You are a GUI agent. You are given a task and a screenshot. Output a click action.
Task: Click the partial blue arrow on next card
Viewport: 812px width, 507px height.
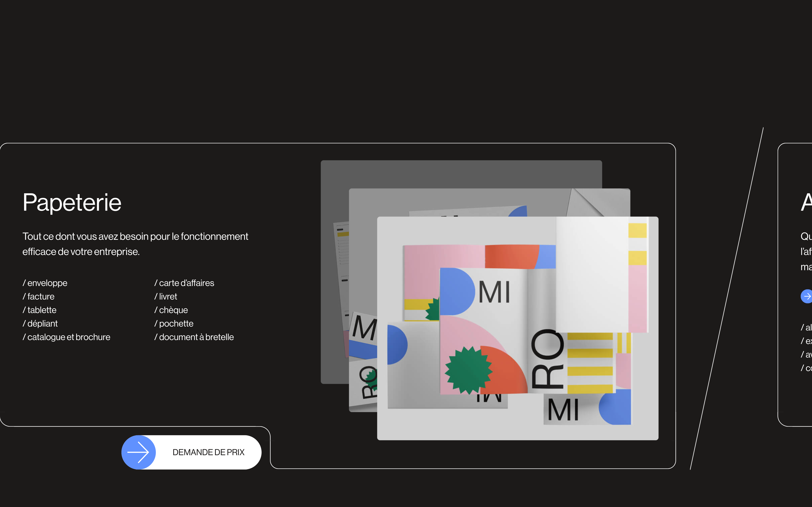(x=807, y=296)
